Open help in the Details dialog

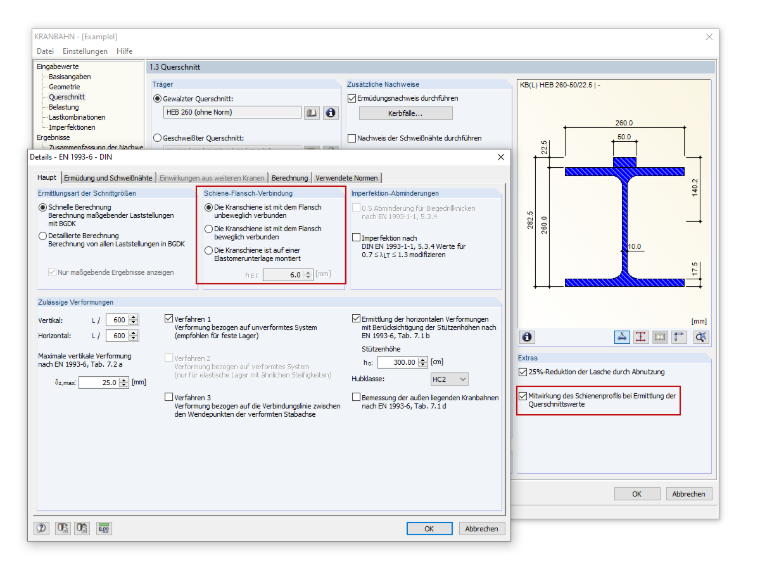click(42, 528)
